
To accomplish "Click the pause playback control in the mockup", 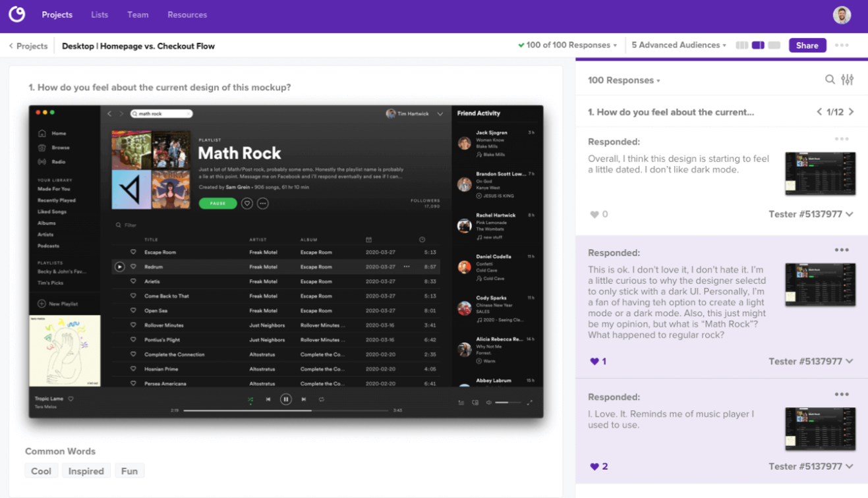I will (x=286, y=399).
